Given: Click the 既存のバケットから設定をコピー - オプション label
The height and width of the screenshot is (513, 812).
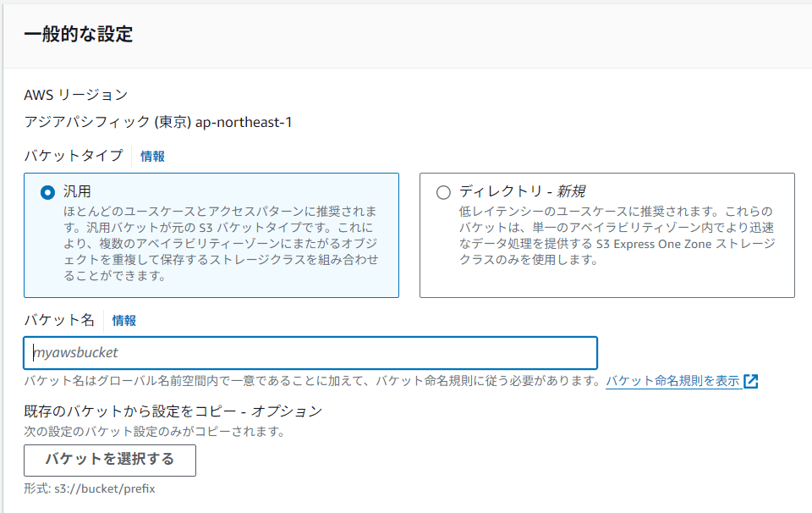Looking at the screenshot, I should point(173,411).
